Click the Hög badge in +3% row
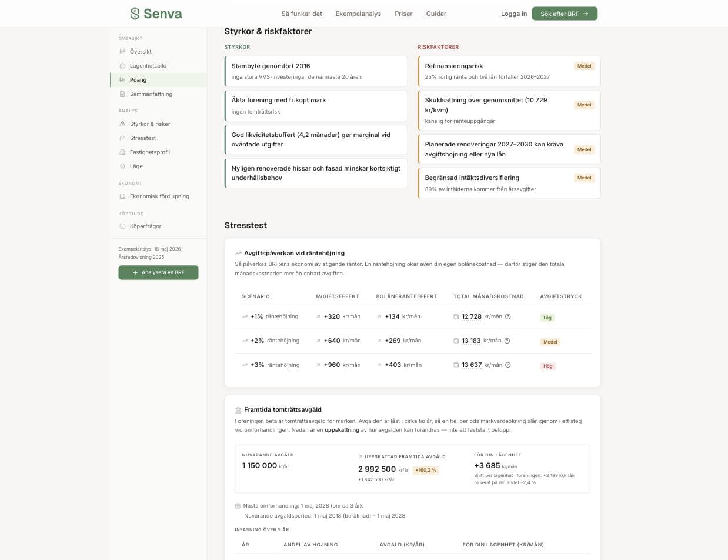728x560 pixels. [548, 366]
